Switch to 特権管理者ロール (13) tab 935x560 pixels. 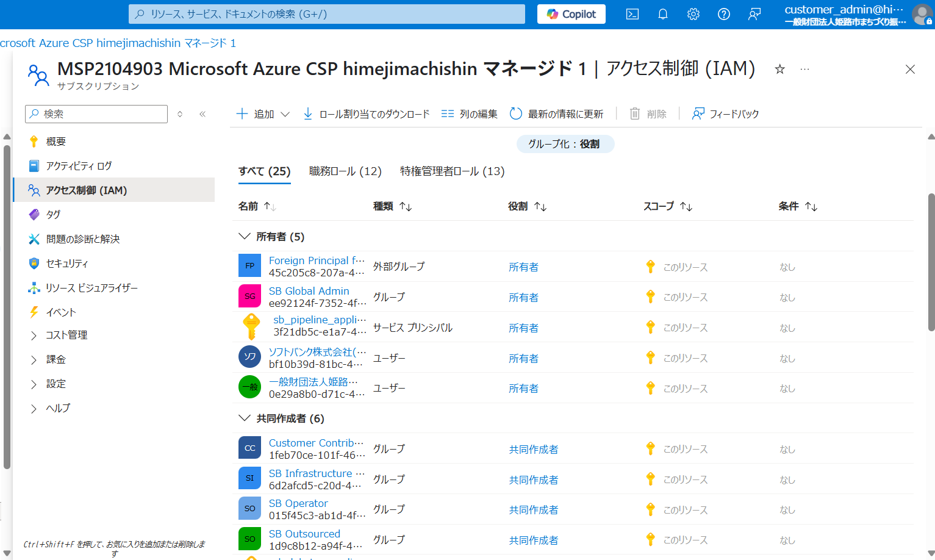coord(453,171)
